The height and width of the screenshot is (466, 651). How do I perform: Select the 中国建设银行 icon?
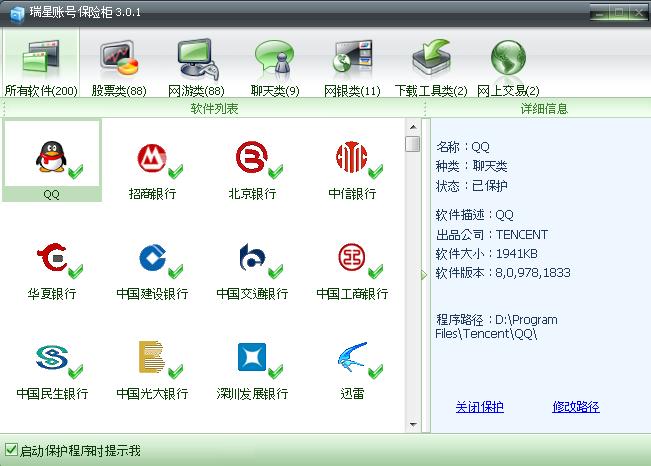[x=153, y=258]
